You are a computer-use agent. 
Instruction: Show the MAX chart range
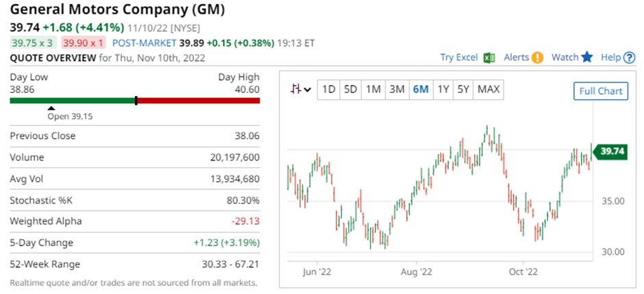coord(488,89)
